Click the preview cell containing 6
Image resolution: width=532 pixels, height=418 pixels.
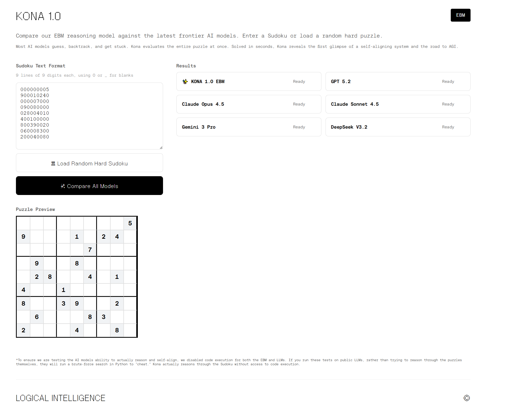point(37,317)
